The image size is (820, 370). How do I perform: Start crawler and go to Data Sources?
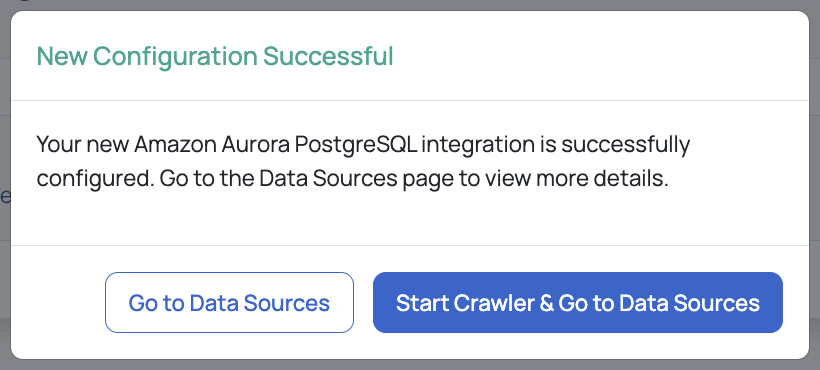(x=577, y=303)
